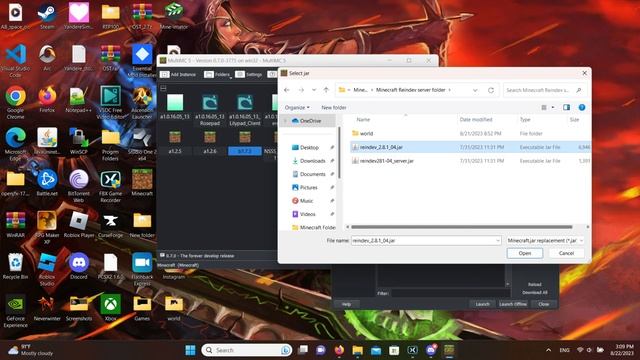Open CurseForge desktop icon
Viewport: 640px width, 360px height.
tap(110, 224)
